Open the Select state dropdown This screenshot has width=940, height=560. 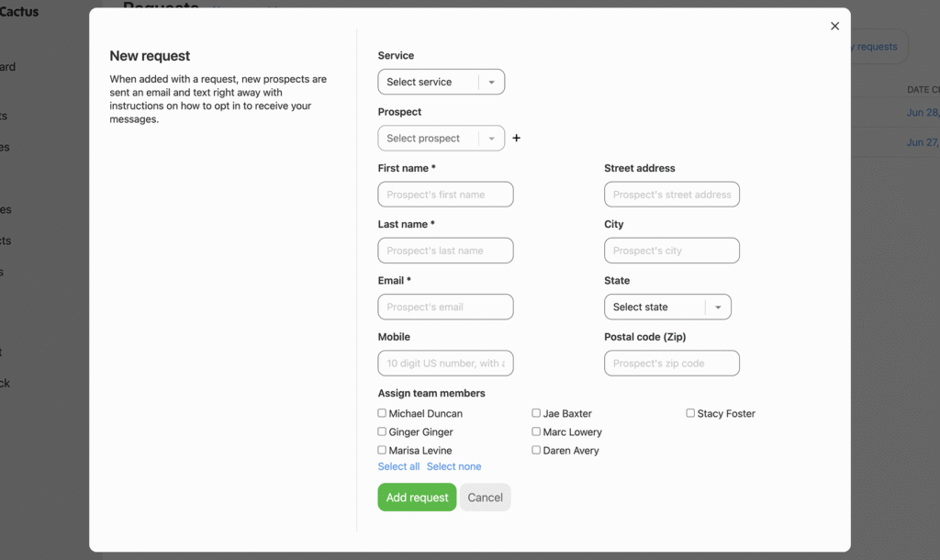[x=666, y=308]
